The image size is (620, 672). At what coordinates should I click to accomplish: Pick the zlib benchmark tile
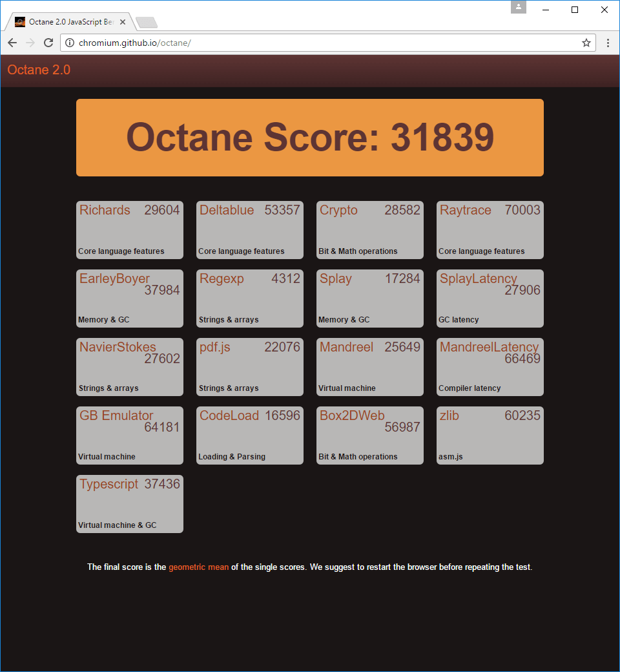[490, 436]
